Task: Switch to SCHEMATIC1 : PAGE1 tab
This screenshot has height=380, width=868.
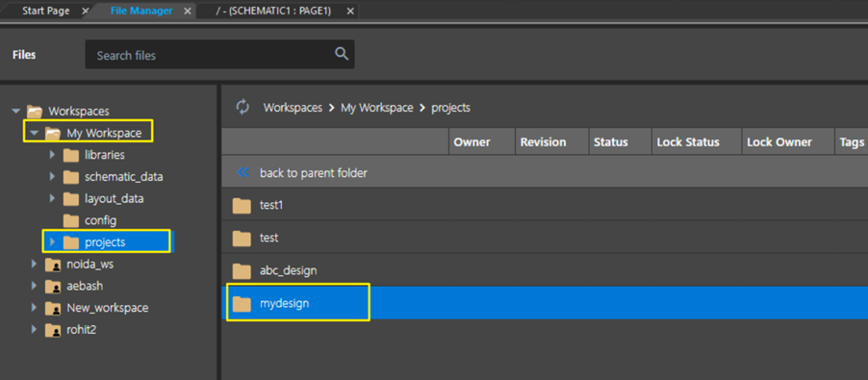Action: tap(273, 11)
